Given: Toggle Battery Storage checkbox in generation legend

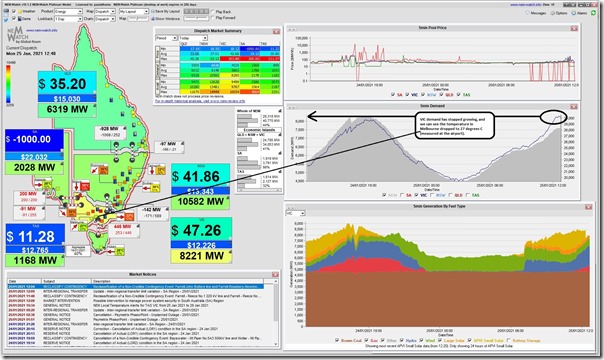Looking at the screenshot, I should [x=510, y=340].
